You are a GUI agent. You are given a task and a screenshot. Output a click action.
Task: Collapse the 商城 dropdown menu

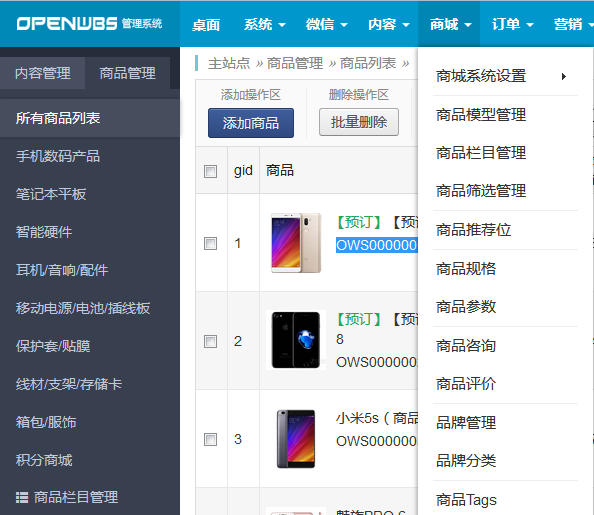(x=449, y=25)
